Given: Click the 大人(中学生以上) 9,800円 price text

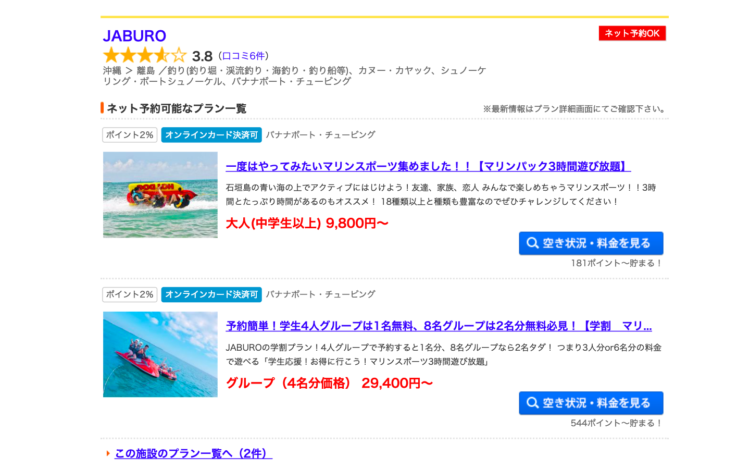Looking at the screenshot, I should 307,223.
